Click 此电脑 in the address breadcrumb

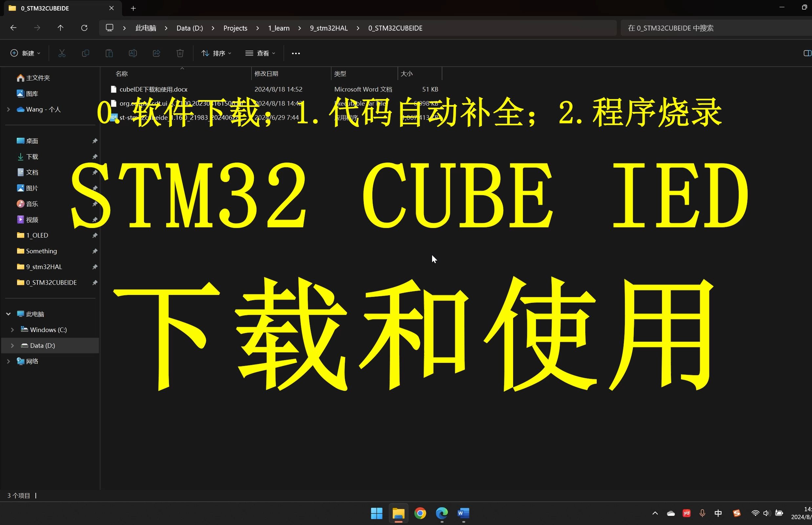tap(146, 28)
